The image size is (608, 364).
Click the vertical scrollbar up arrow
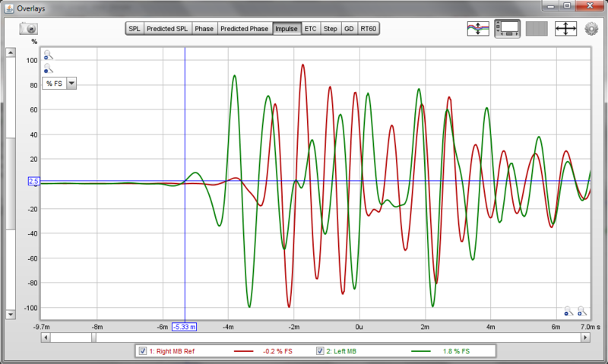pos(11,52)
